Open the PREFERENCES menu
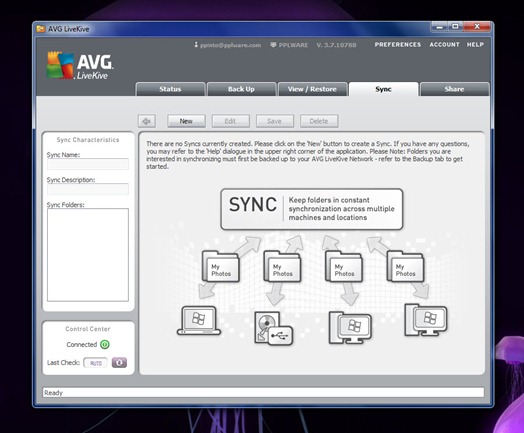524x433 pixels. pos(398,44)
